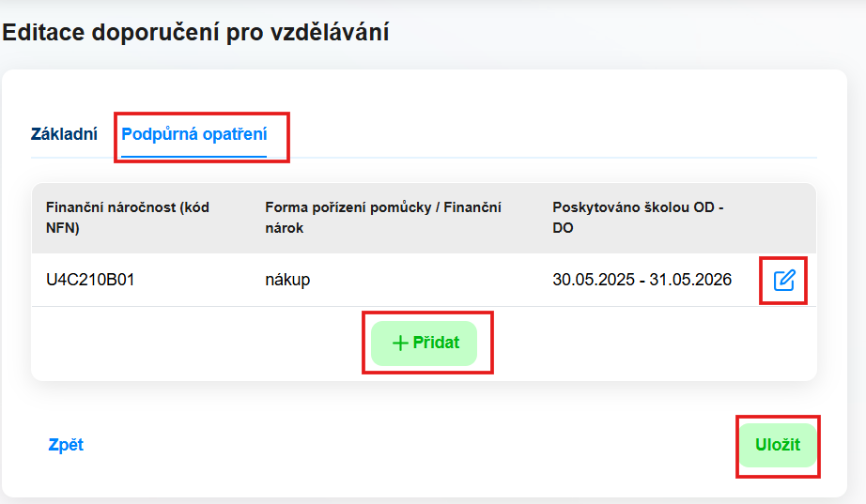
Task: Switch to the Základní tab
Action: (64, 134)
